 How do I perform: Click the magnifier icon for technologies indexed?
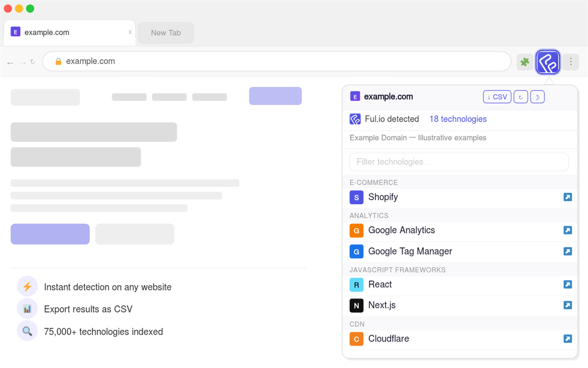[27, 331]
